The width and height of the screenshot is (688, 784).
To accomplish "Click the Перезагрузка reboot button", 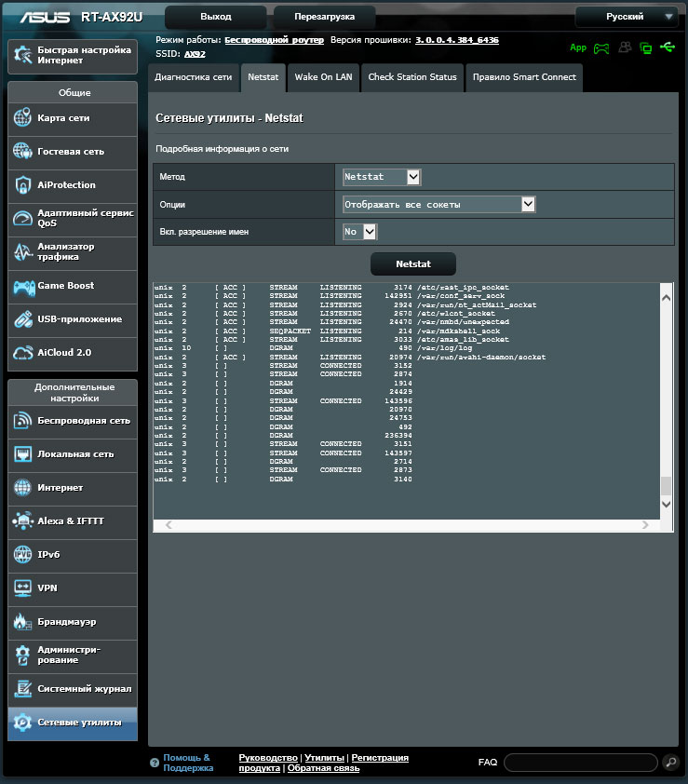I will point(325,17).
